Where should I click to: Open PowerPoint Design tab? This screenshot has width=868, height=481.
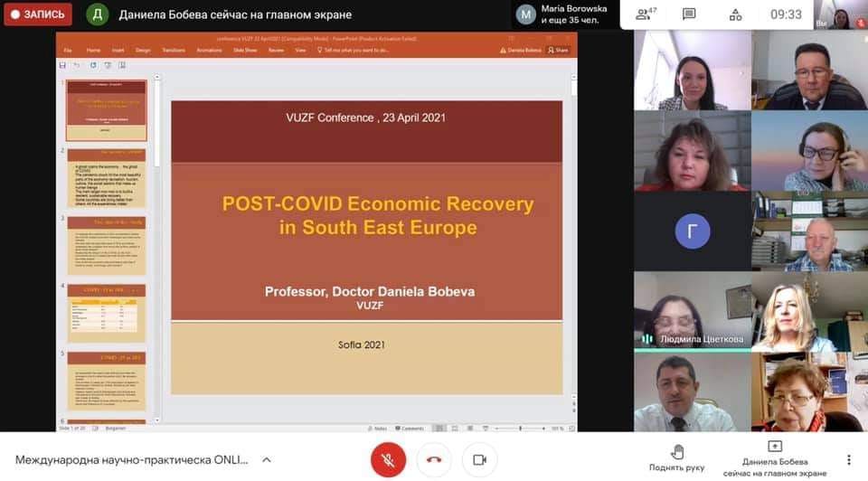[x=143, y=50]
